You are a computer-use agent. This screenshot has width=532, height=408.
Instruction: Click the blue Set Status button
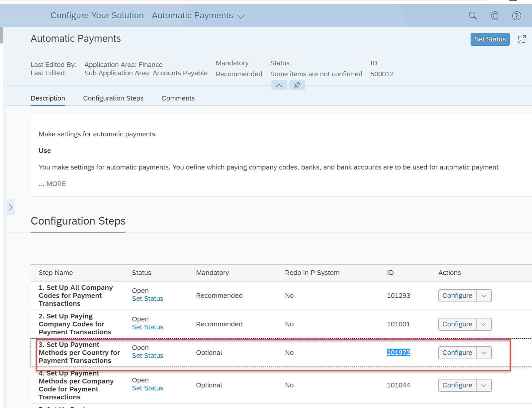[x=490, y=39]
